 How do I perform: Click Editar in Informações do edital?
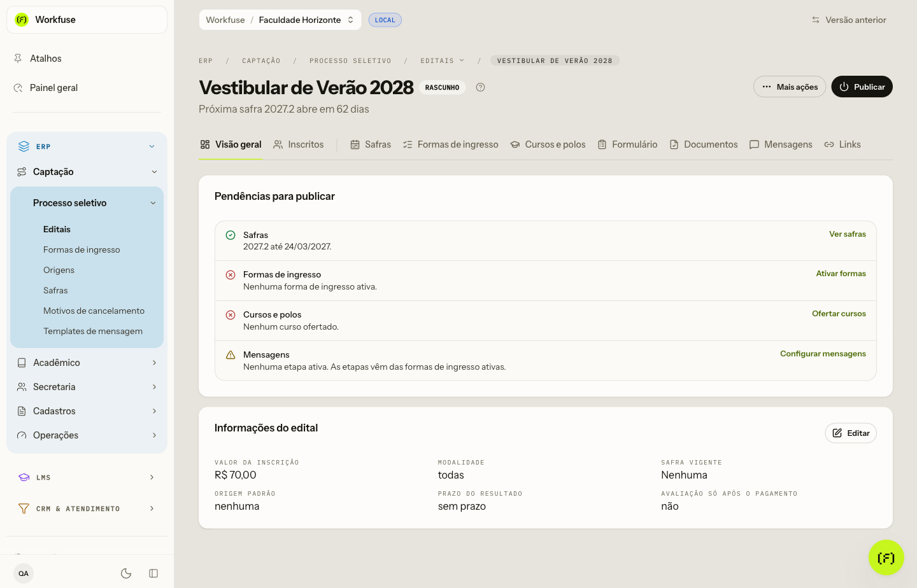tap(851, 433)
